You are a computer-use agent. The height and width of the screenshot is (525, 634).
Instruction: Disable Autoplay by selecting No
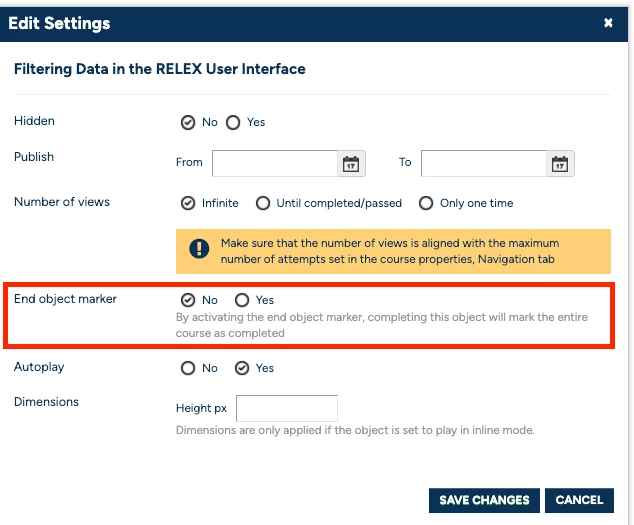[188, 368]
